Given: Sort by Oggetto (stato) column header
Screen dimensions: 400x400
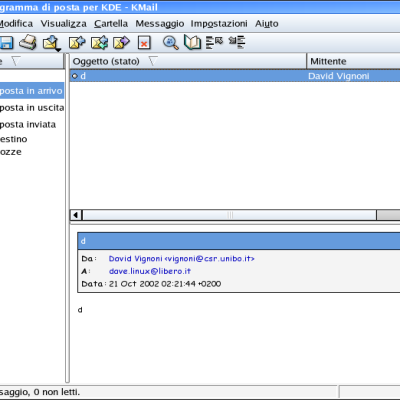Looking at the screenshot, I should point(188,61).
